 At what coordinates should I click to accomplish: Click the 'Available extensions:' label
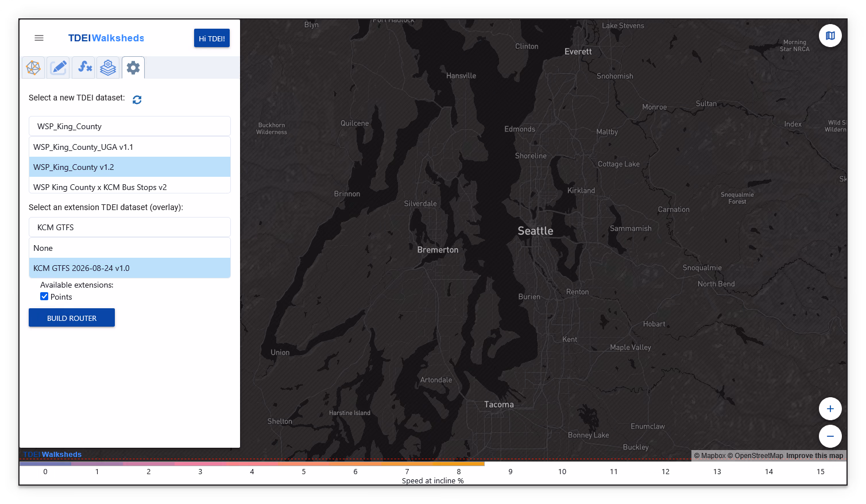pos(77,285)
